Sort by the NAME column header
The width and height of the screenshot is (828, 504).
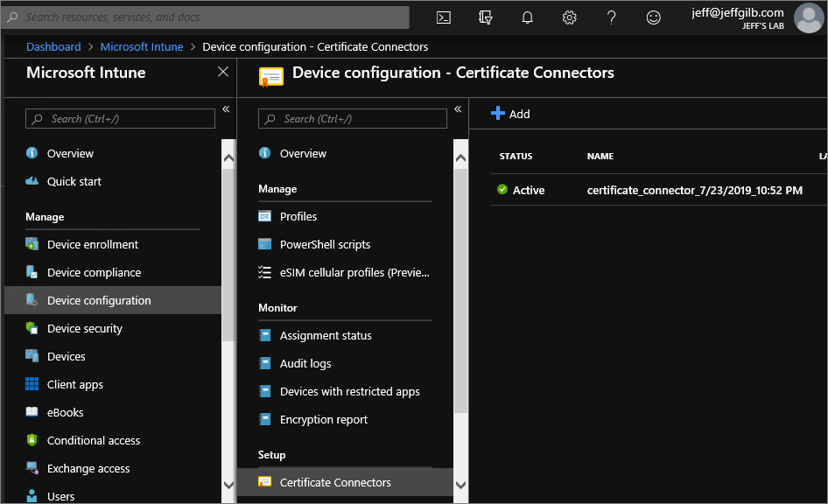tap(600, 156)
